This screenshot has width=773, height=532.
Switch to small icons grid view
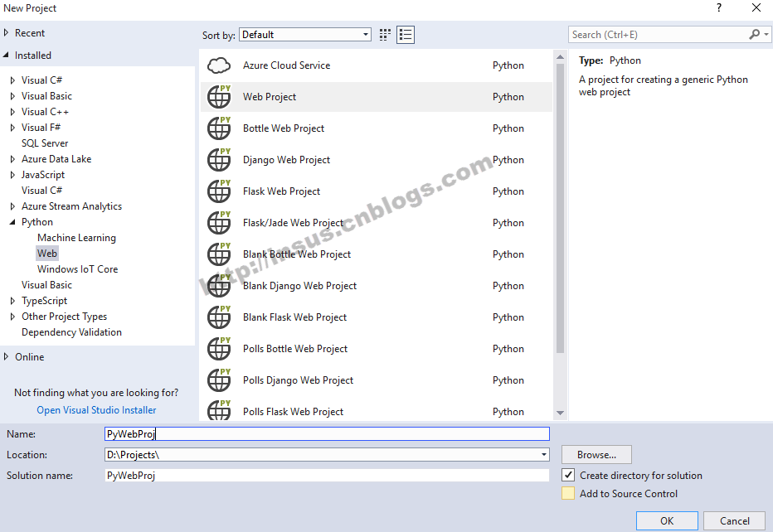pos(385,35)
